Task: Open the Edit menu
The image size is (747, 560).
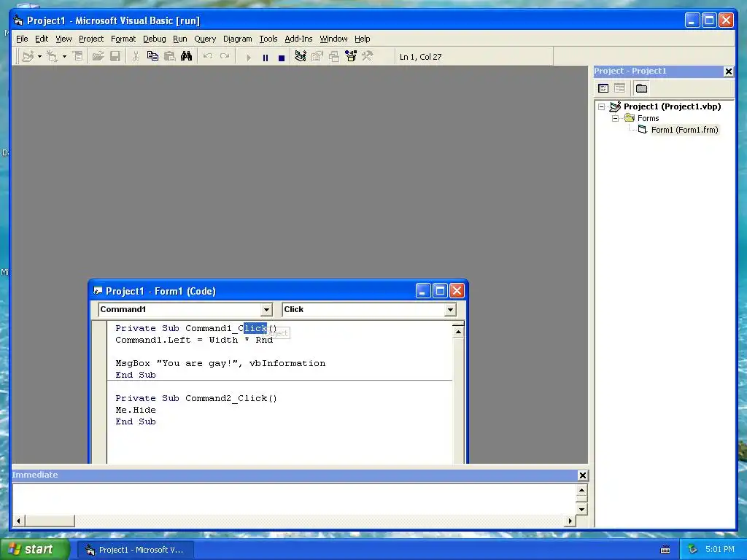Action: point(42,39)
